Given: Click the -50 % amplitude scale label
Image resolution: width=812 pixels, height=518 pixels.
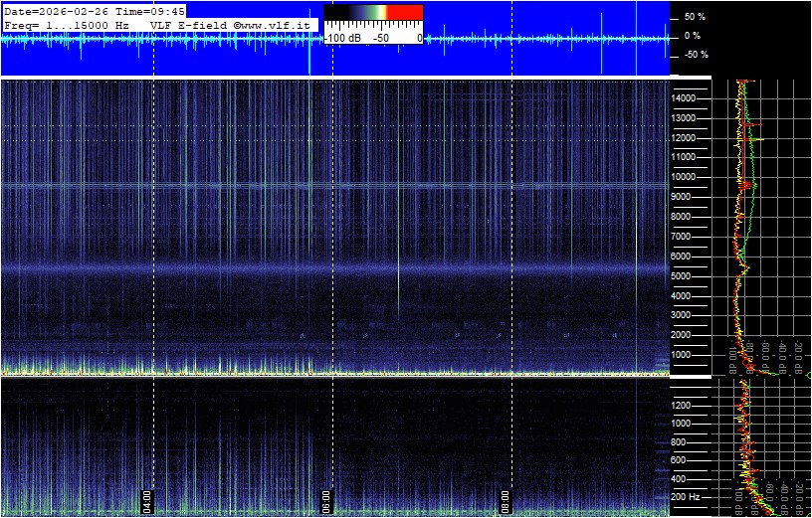Looking at the screenshot, I should (694, 55).
